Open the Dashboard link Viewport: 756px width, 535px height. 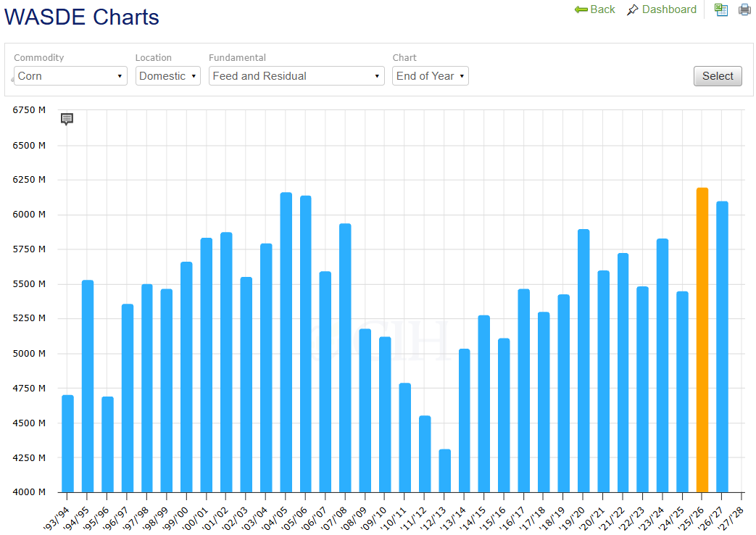click(669, 9)
